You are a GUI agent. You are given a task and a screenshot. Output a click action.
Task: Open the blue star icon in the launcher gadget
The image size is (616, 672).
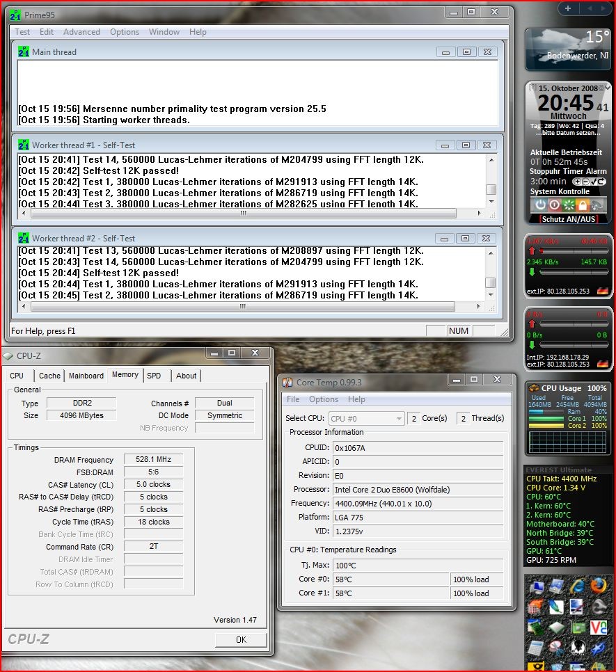click(x=599, y=648)
